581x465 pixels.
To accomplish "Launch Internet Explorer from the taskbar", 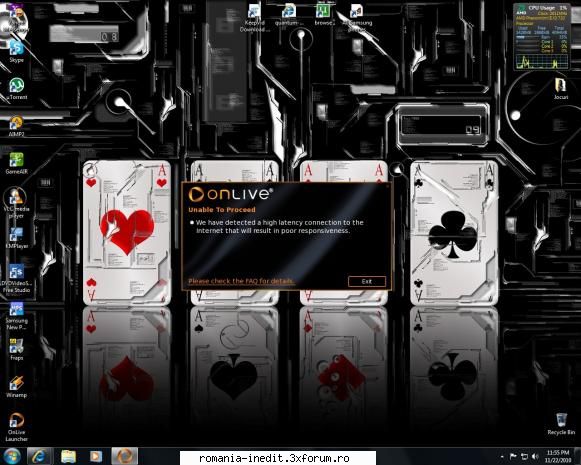I will (39, 456).
